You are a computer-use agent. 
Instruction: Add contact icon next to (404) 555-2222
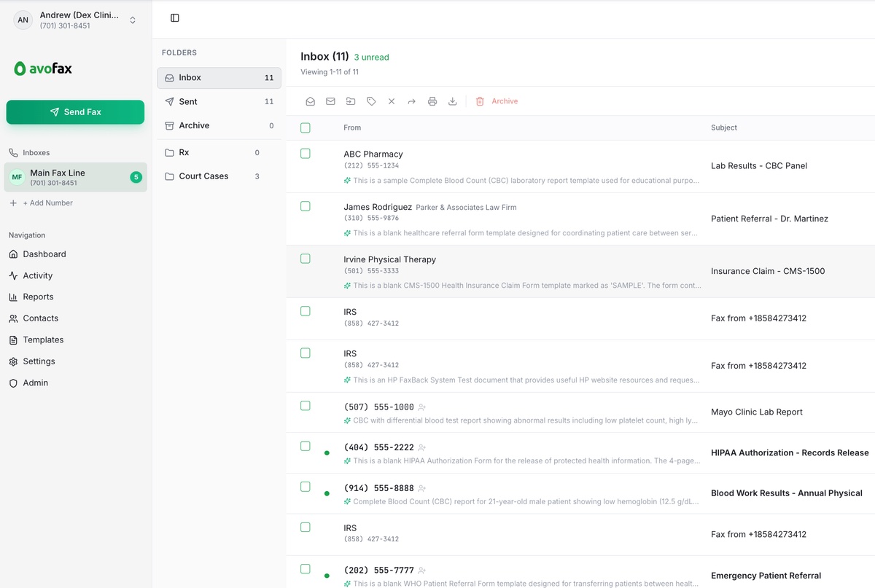tap(422, 447)
